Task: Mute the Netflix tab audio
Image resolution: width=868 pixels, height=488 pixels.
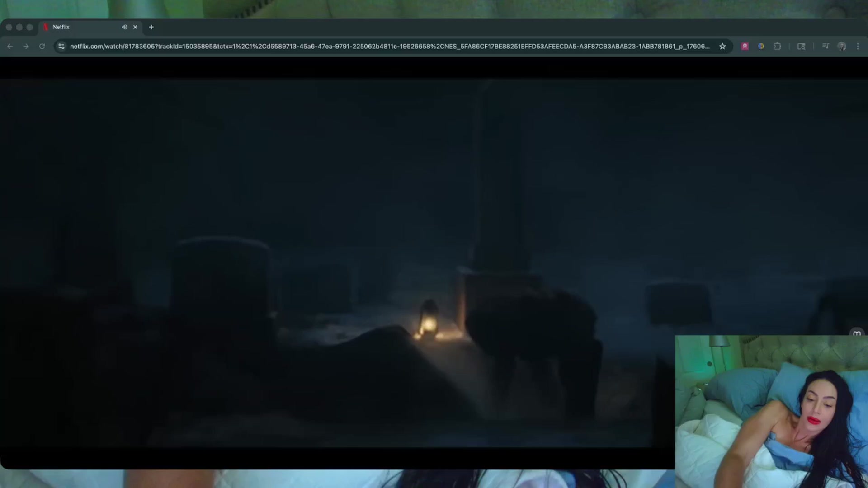Action: point(124,27)
